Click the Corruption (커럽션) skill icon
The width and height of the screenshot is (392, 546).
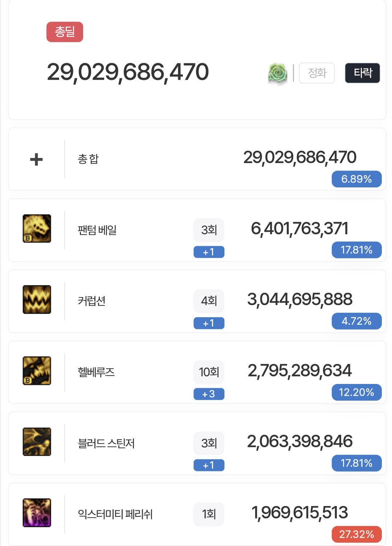tap(37, 300)
